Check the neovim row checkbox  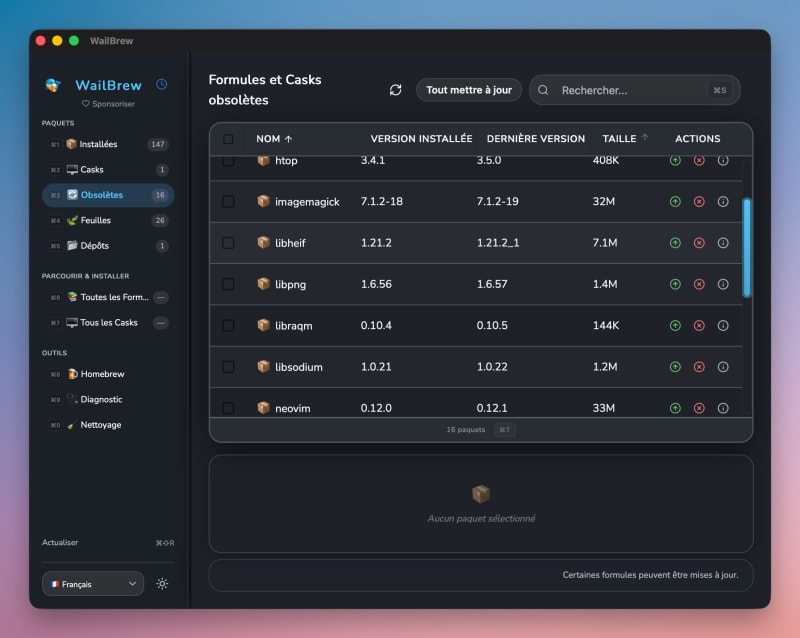[228, 408]
